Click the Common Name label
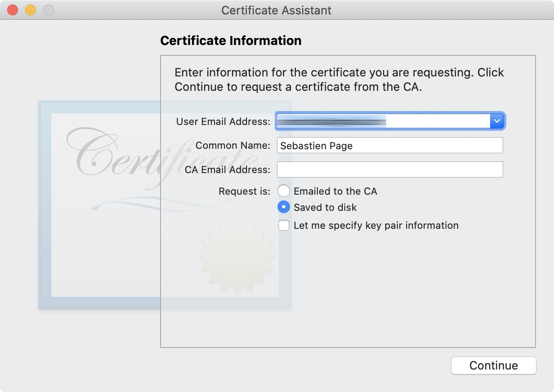The height and width of the screenshot is (392, 554). [x=233, y=146]
